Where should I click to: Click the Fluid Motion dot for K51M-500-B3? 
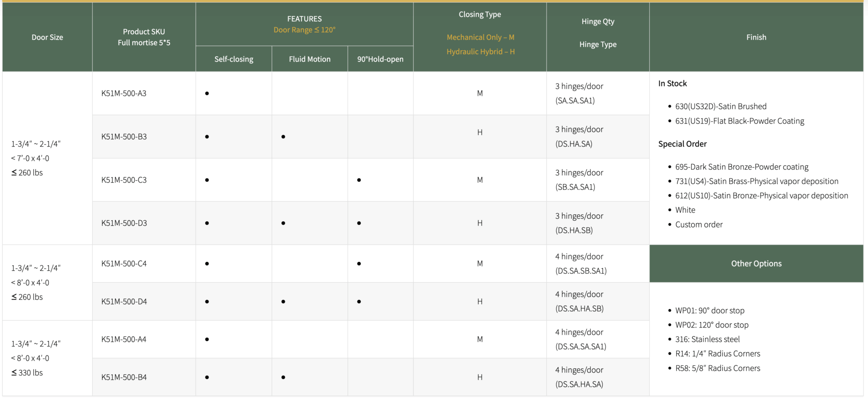(x=283, y=137)
